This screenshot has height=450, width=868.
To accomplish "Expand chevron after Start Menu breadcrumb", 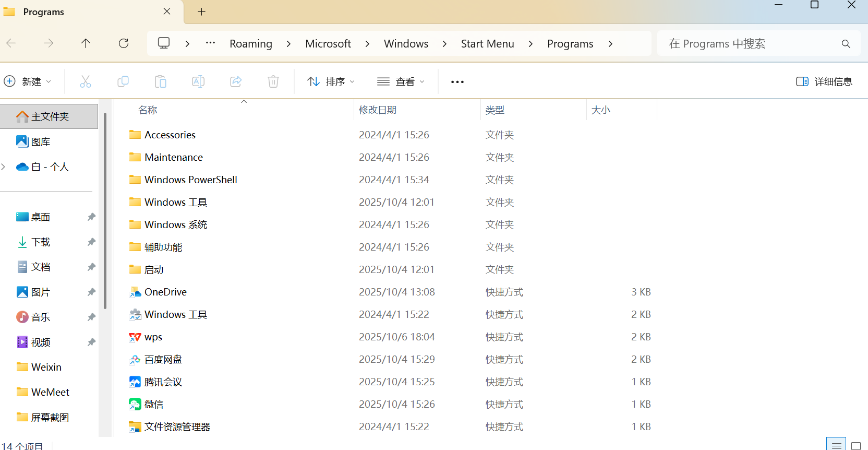I will point(531,44).
